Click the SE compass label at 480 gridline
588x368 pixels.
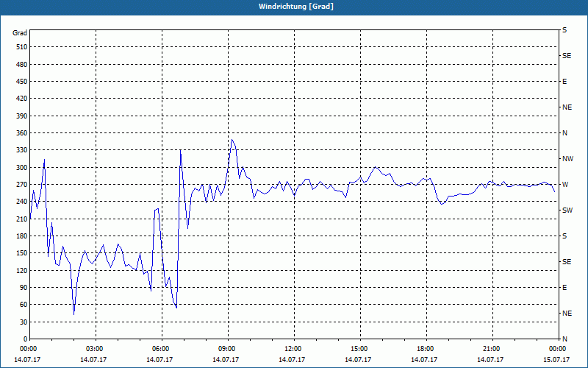point(567,56)
